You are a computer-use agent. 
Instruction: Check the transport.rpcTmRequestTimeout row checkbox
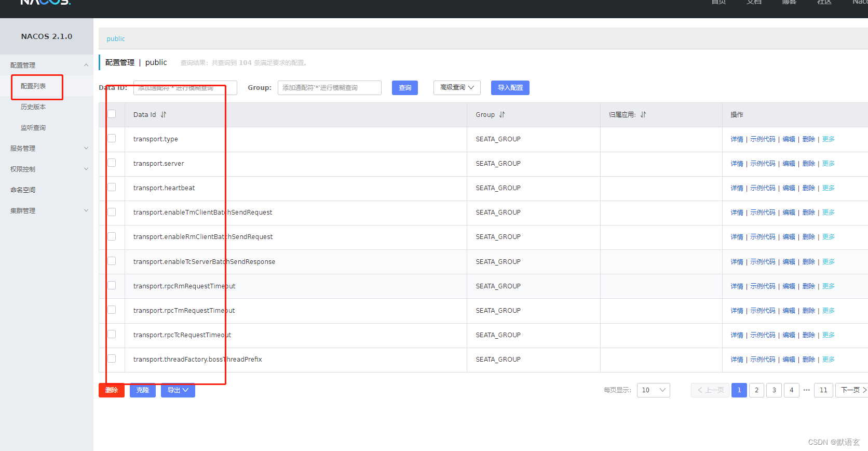112,310
